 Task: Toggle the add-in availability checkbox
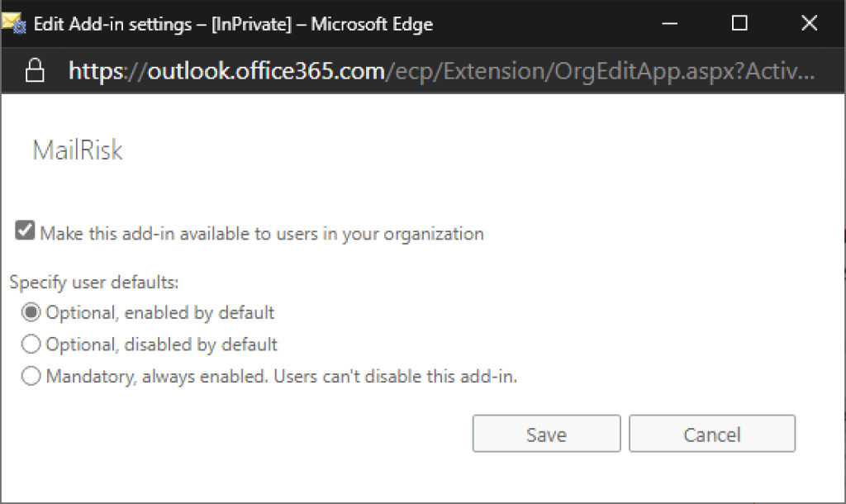pos(25,233)
